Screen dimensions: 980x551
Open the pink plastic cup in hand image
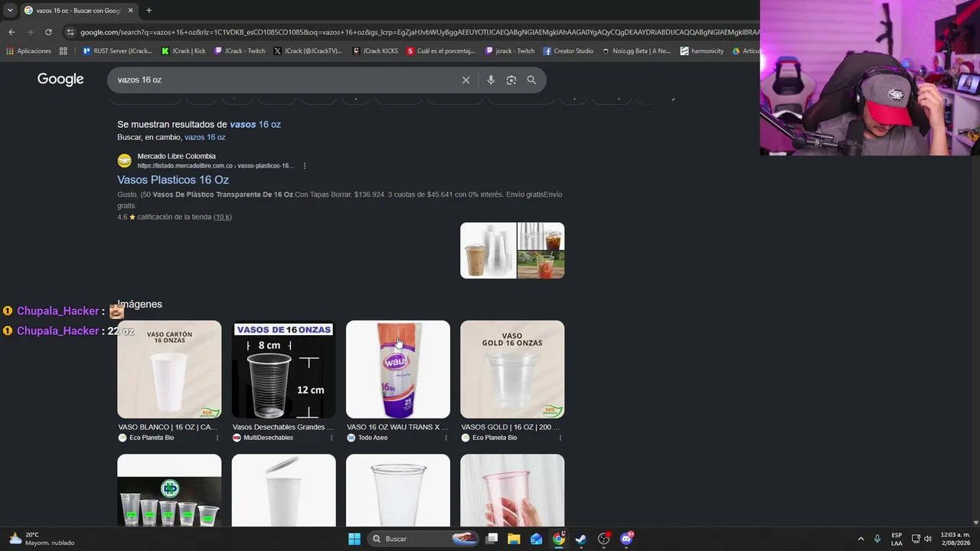point(512,490)
